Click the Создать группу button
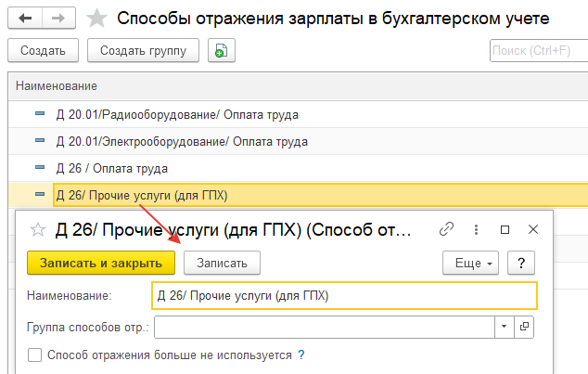 (x=143, y=50)
